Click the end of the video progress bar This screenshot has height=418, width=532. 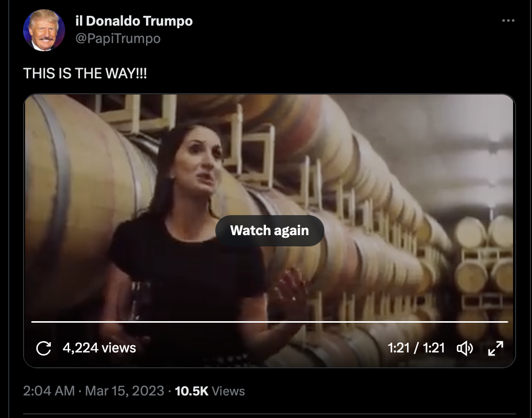click(x=507, y=321)
